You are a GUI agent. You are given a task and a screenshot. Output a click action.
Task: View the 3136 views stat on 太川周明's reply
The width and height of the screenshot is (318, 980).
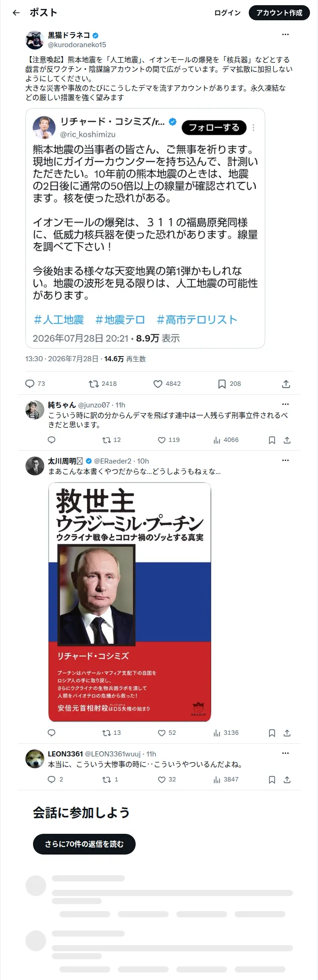coord(226,733)
